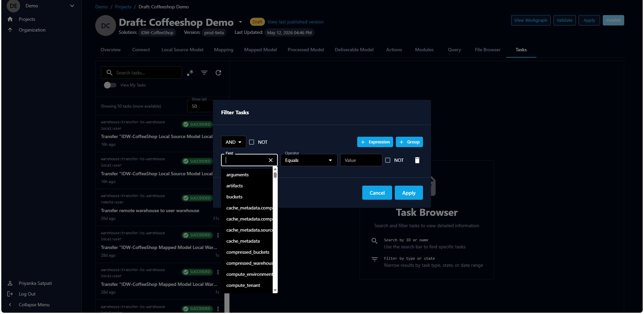Open the dropdown arrow beside the project title
Screen dimensions: 644x314
click(x=240, y=22)
